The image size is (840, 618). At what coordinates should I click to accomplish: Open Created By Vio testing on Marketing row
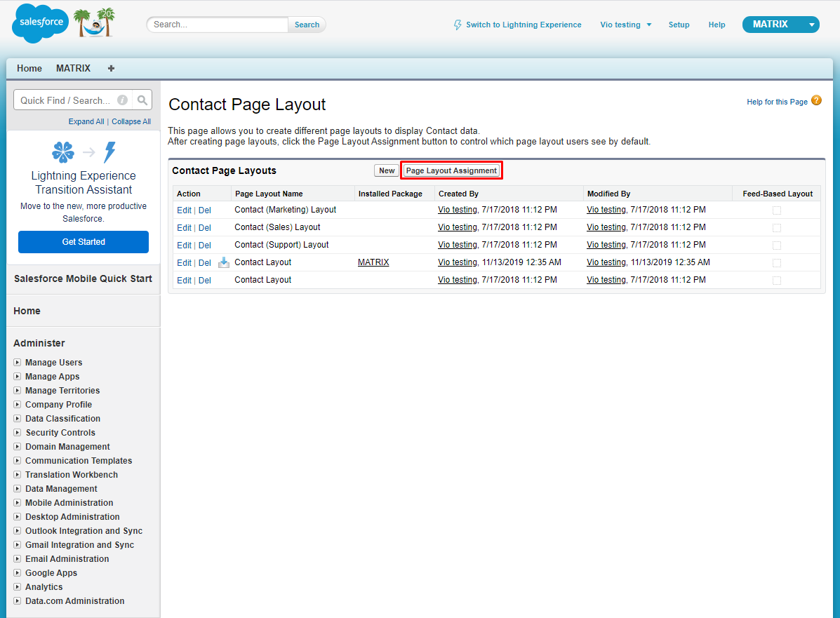click(x=457, y=210)
